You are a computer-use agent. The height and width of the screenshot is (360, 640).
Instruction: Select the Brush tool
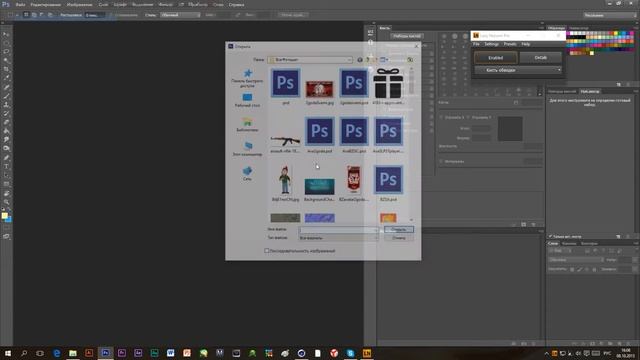[6, 96]
